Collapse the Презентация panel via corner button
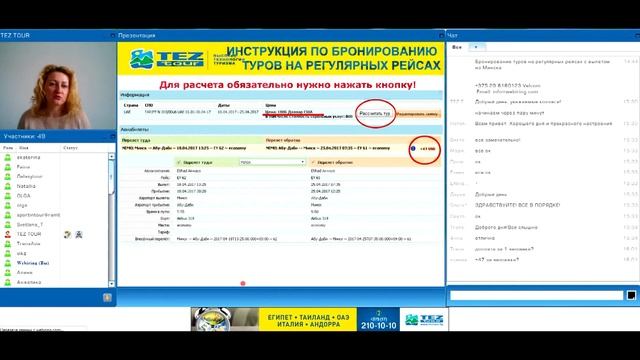The height and width of the screenshot is (360, 640). [441, 36]
